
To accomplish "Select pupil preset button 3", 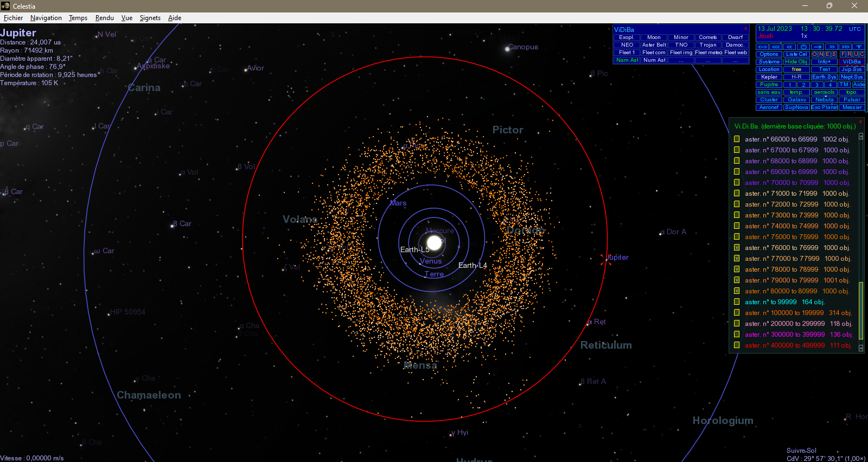I will coord(817,85).
